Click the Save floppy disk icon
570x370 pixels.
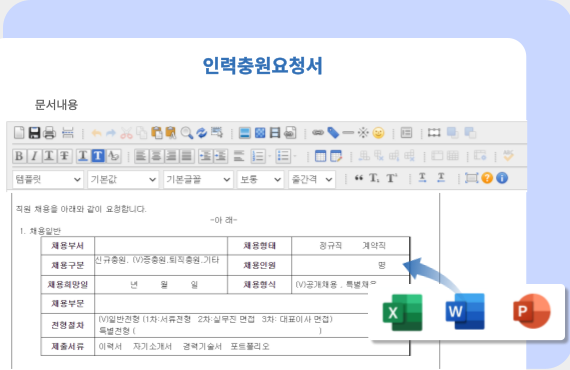[x=34, y=133]
